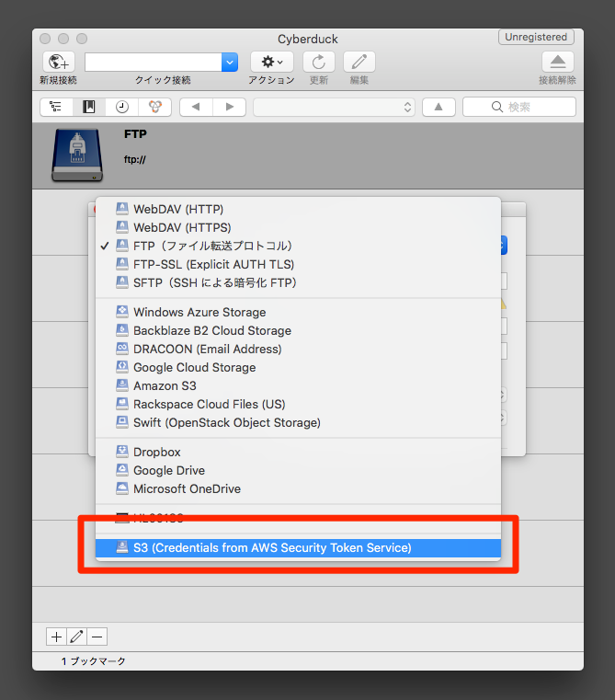615x700 pixels.
Task: Click the WebDAV (HTTP) drive icon
Action: (x=122, y=209)
